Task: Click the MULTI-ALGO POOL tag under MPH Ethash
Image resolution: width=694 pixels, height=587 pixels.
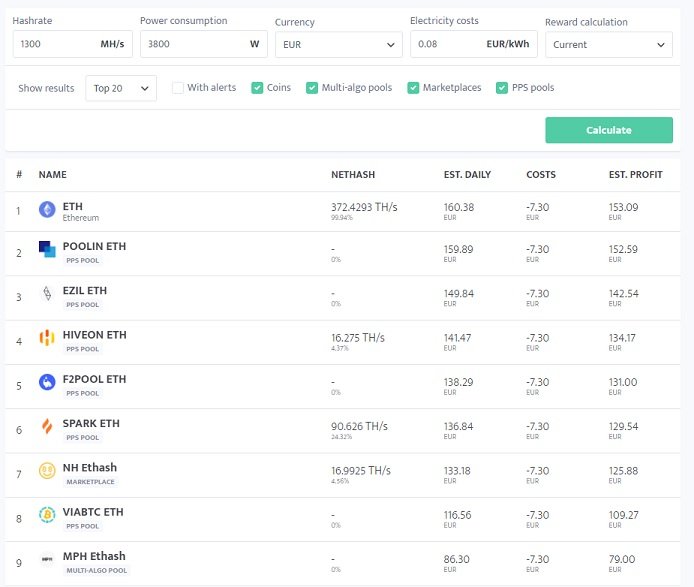Action: coord(96,570)
